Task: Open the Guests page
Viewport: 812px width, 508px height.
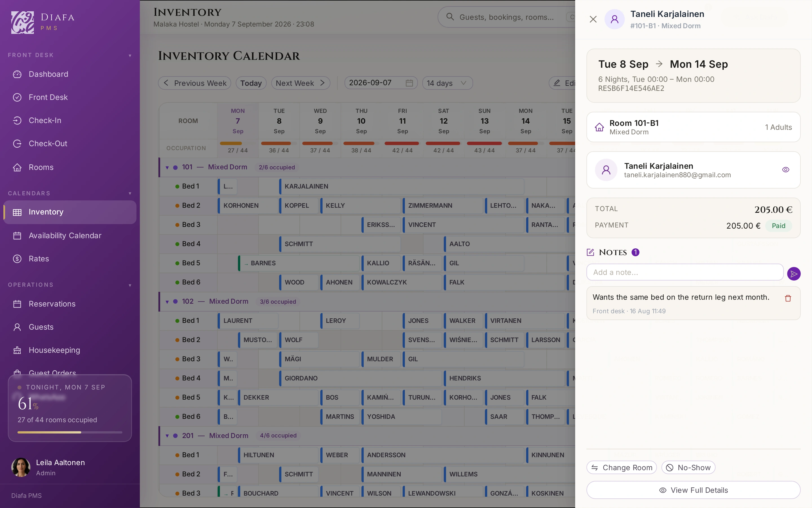Action: [70, 327]
